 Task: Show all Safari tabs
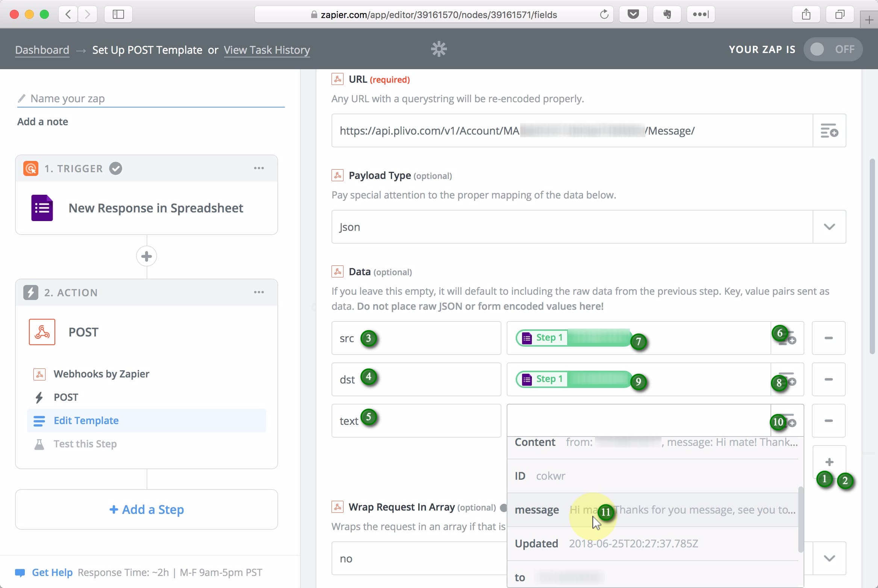tap(840, 14)
